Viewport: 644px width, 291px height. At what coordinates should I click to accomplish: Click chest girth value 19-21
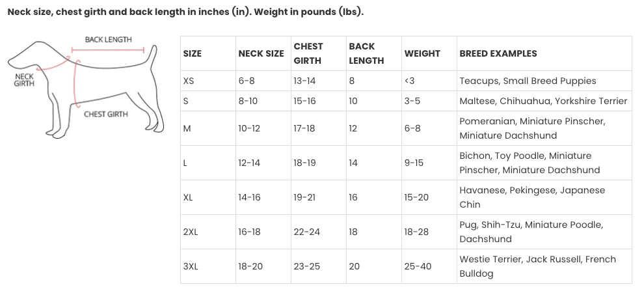[x=304, y=197]
